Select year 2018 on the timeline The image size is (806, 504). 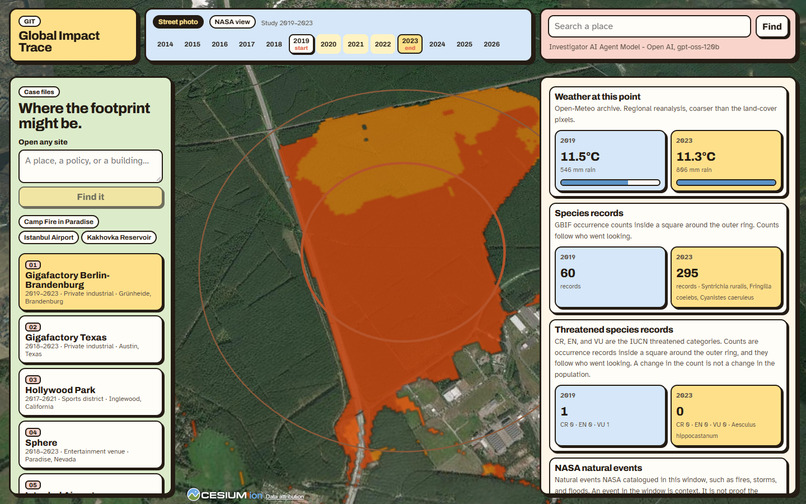(x=274, y=44)
